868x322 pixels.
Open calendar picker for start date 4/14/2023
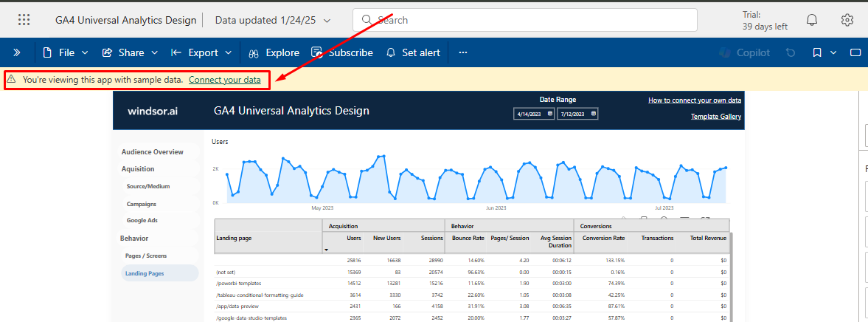(x=549, y=114)
